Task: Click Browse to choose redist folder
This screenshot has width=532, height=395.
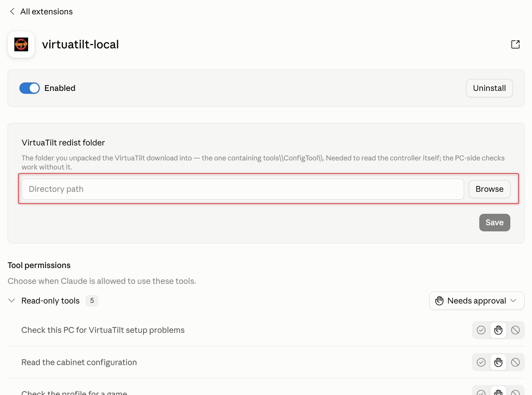Action: point(490,189)
